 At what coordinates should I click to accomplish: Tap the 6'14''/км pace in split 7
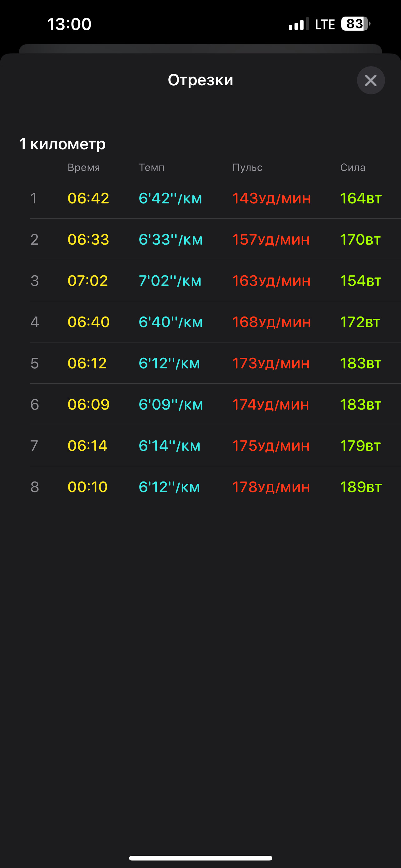click(x=170, y=446)
